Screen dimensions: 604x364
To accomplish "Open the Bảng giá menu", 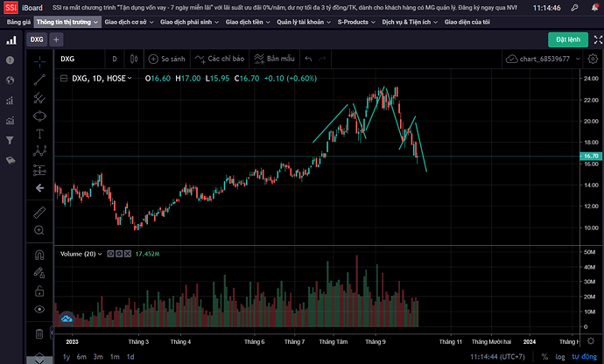I will click(18, 23).
